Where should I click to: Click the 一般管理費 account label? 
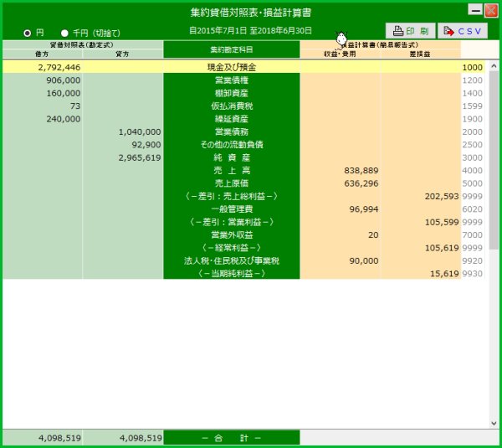click(x=232, y=209)
